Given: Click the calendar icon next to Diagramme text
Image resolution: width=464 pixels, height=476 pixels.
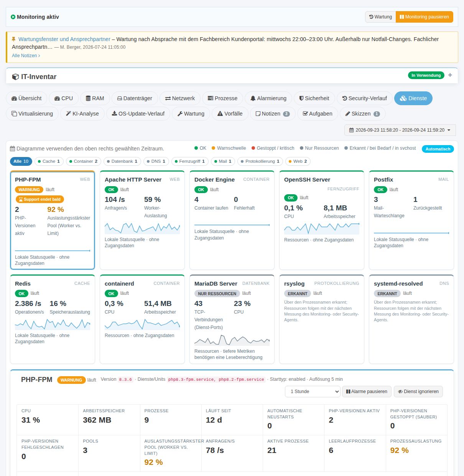Looking at the screenshot, I should click(x=13, y=149).
